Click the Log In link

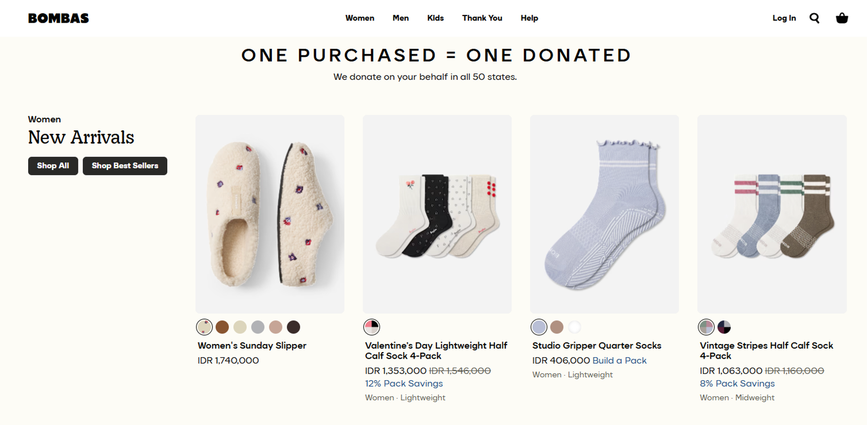tap(784, 18)
